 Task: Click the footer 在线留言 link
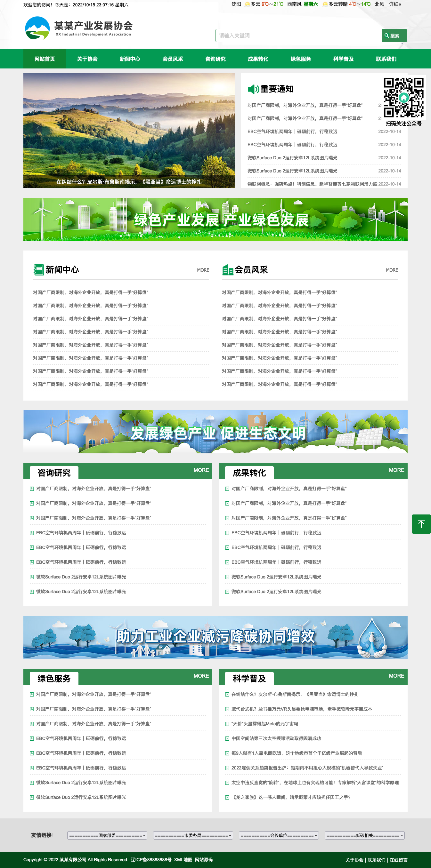[x=399, y=860]
